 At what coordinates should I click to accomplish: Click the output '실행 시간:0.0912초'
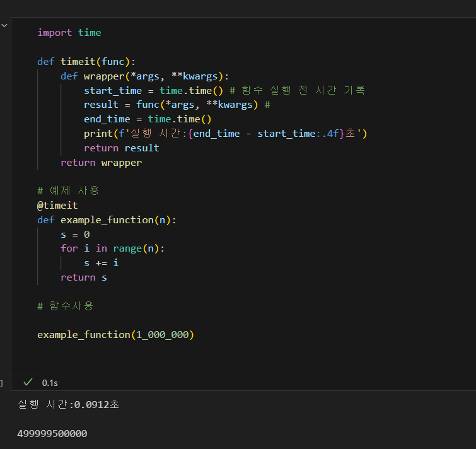coord(68,404)
